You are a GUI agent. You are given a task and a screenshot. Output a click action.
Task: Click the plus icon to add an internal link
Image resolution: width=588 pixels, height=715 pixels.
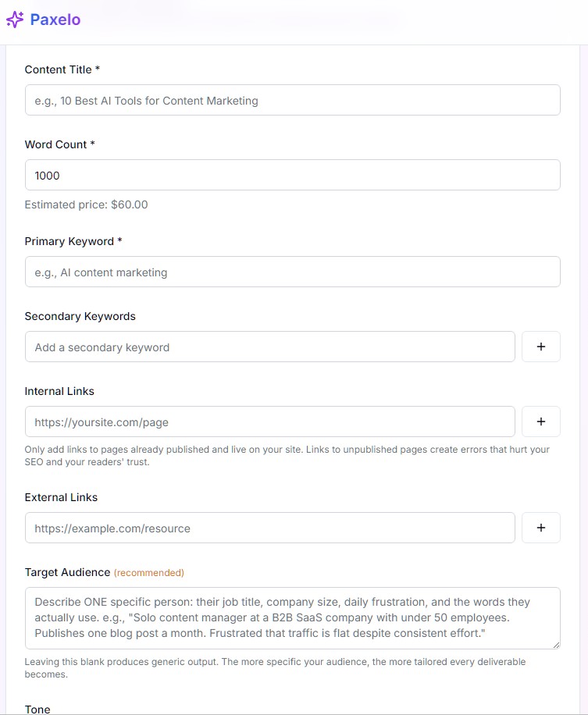pos(540,421)
